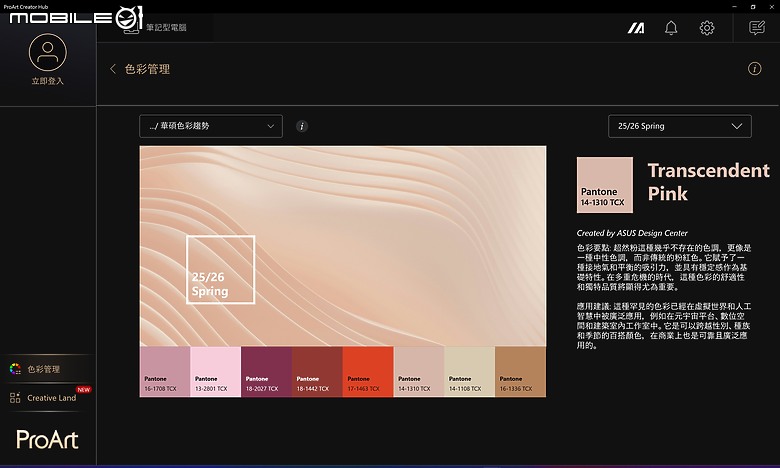This screenshot has width=780, height=468.
Task: Click the large Pantone 14-1310 TCX swatch card
Action: point(605,185)
